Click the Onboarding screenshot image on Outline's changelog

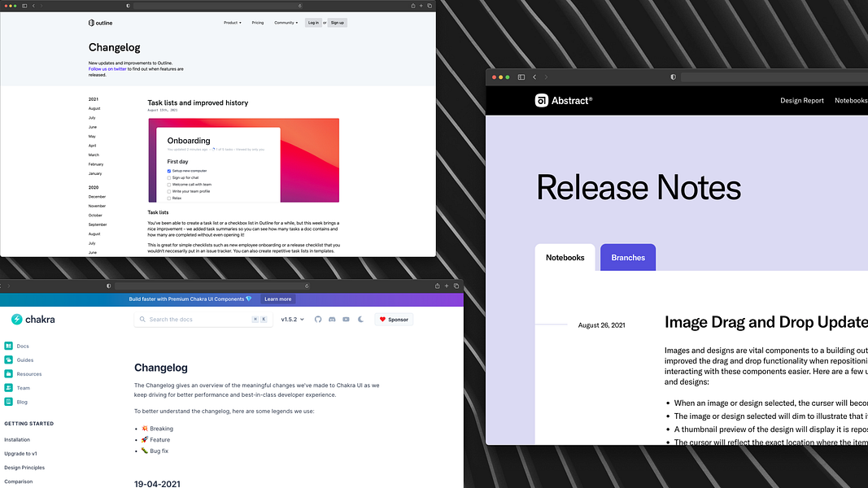coord(243,160)
